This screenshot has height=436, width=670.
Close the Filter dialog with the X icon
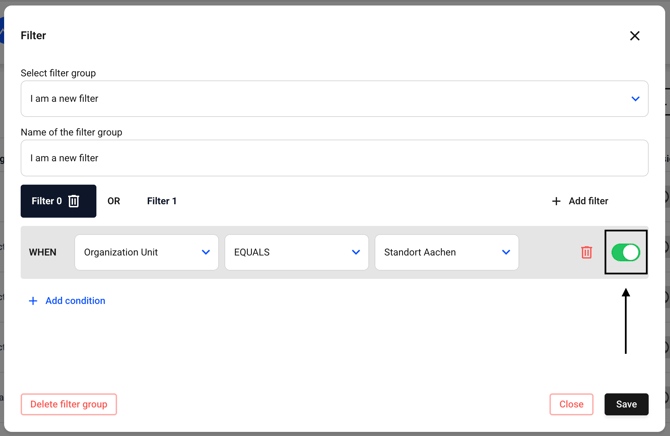point(634,36)
